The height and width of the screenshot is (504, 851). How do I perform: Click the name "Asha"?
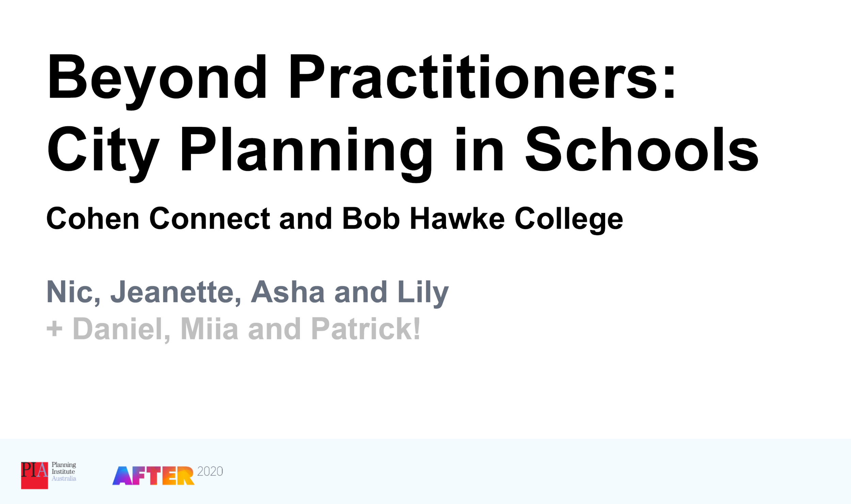tap(288, 292)
